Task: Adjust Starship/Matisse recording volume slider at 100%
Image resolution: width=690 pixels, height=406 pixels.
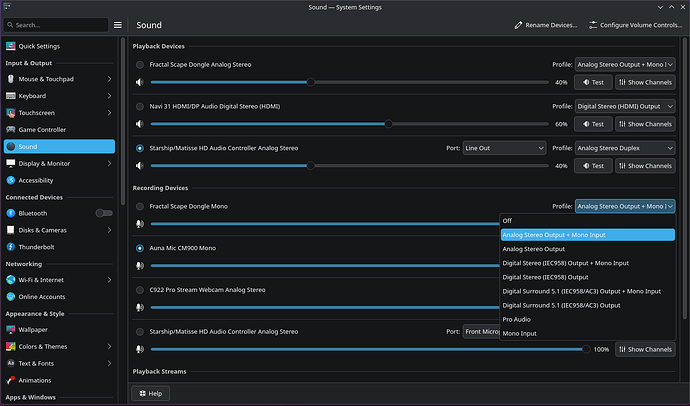Action: click(370, 349)
